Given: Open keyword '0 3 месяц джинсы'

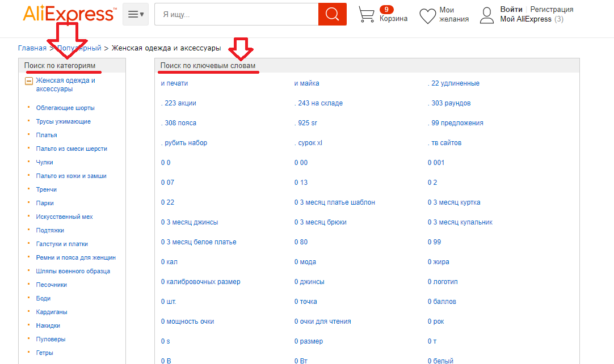Looking at the screenshot, I should click(190, 222).
